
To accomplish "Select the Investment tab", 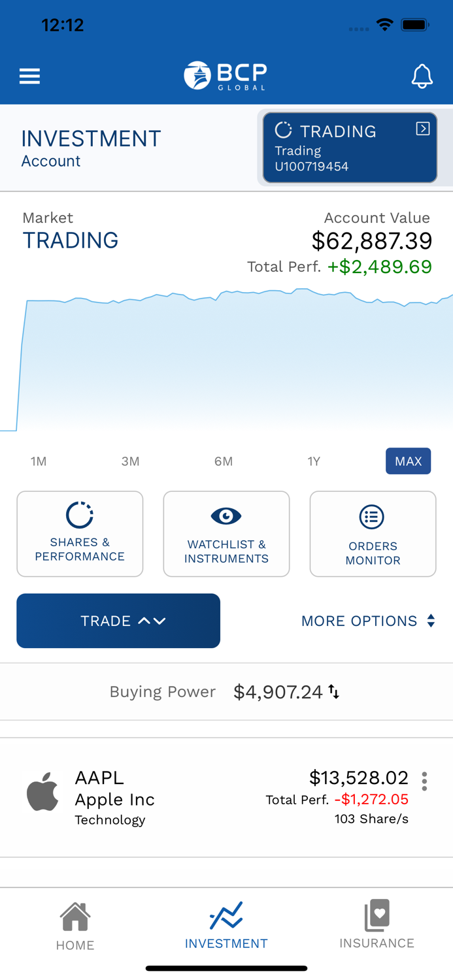I will pyautogui.click(x=226, y=925).
